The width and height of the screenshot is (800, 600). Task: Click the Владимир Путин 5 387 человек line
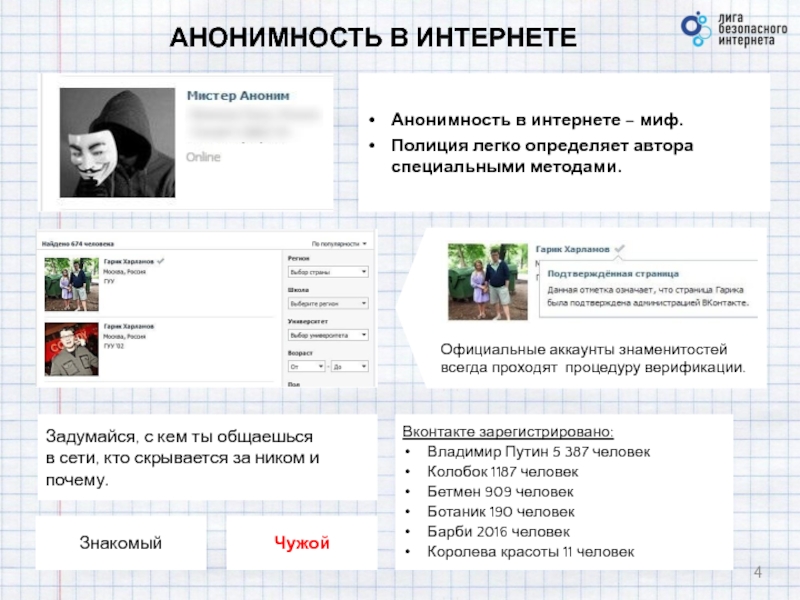coord(538,452)
